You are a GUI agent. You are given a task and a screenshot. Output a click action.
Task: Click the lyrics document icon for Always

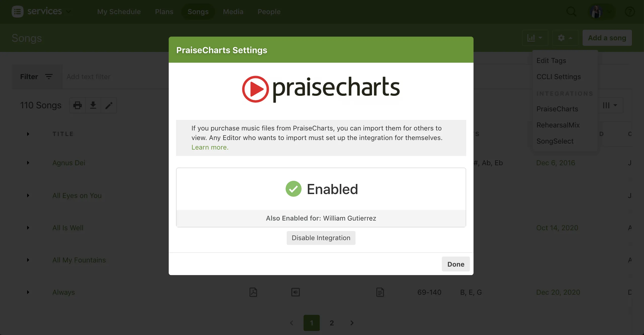380,292
